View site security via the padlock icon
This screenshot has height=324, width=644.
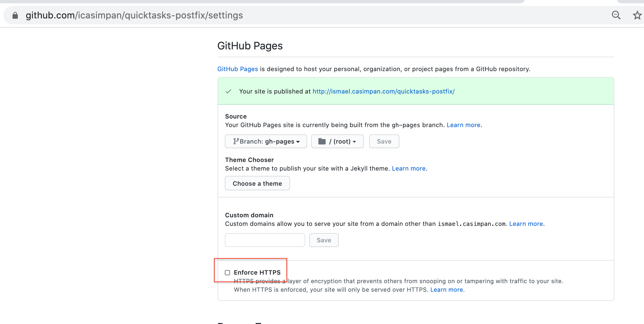pyautogui.click(x=15, y=15)
